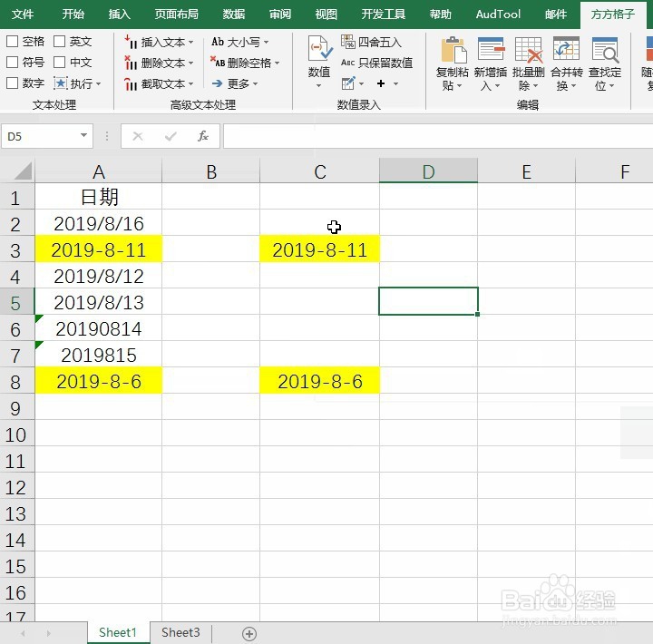Open the 合并转换 merge convert tool

click(566, 63)
